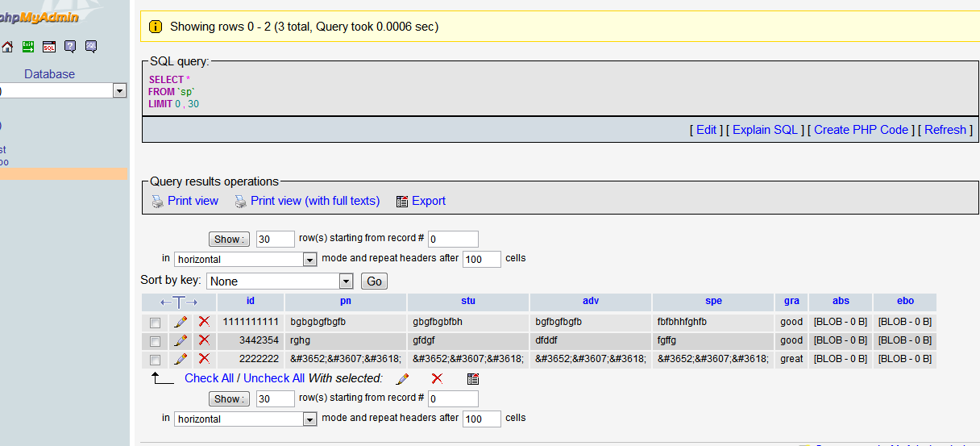The image size is (980, 446).
Task: Open the top horizontal display mode dropdown
Action: [x=309, y=260]
